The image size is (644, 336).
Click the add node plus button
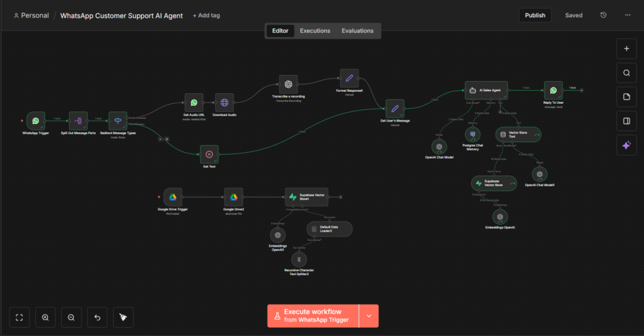pyautogui.click(x=626, y=48)
